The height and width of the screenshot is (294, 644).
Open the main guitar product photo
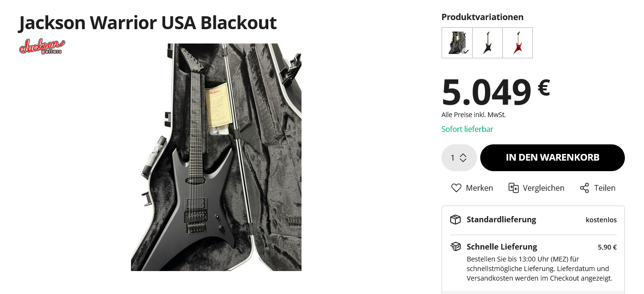(x=216, y=157)
